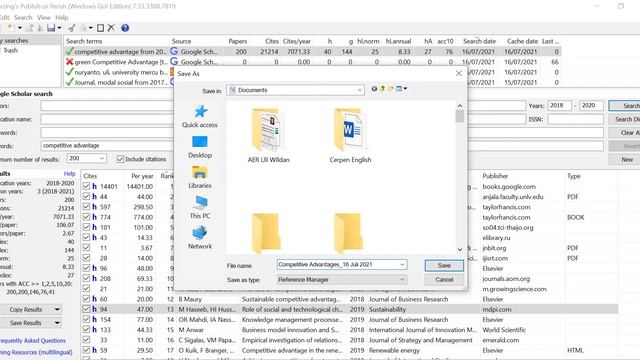Uncheck the result row with 44 cites
This screenshot has height=360, width=640.
pos(86,196)
